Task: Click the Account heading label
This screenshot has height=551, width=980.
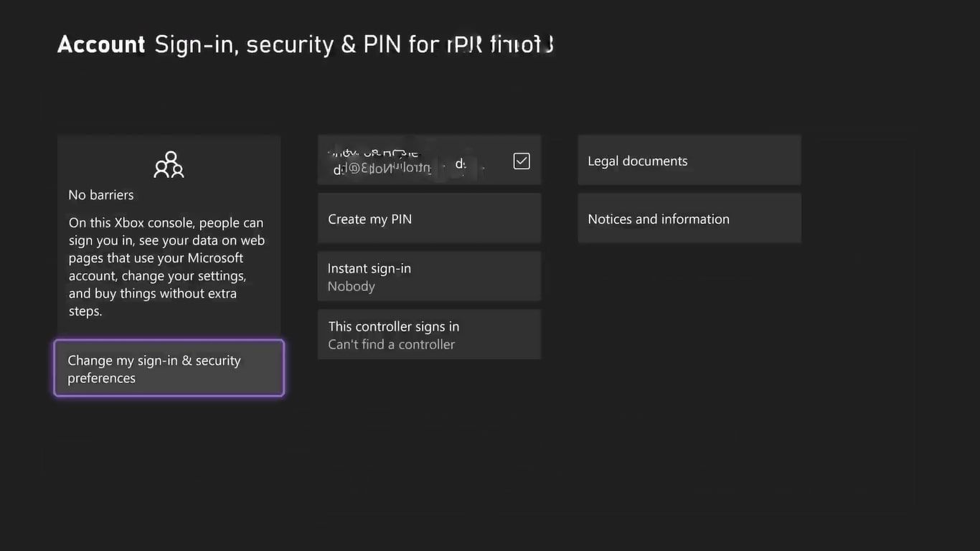Action: [x=101, y=44]
